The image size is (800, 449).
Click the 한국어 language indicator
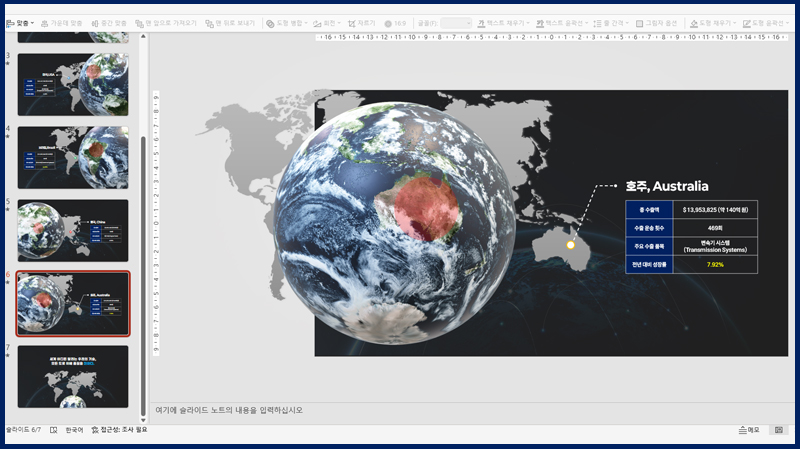point(74,430)
